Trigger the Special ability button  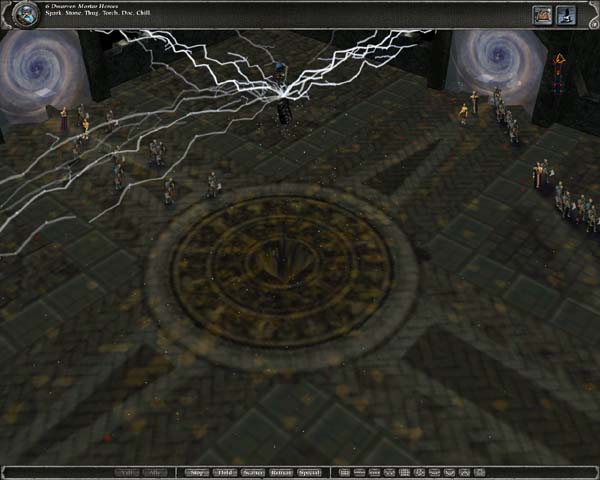309,473
